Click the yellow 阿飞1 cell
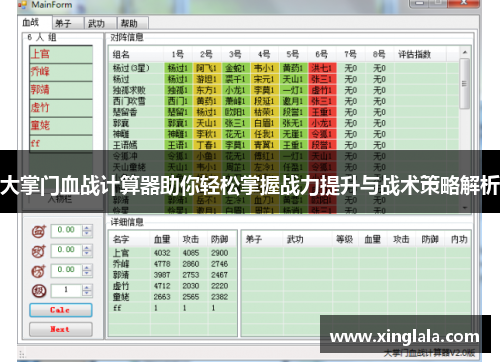 click(207, 68)
